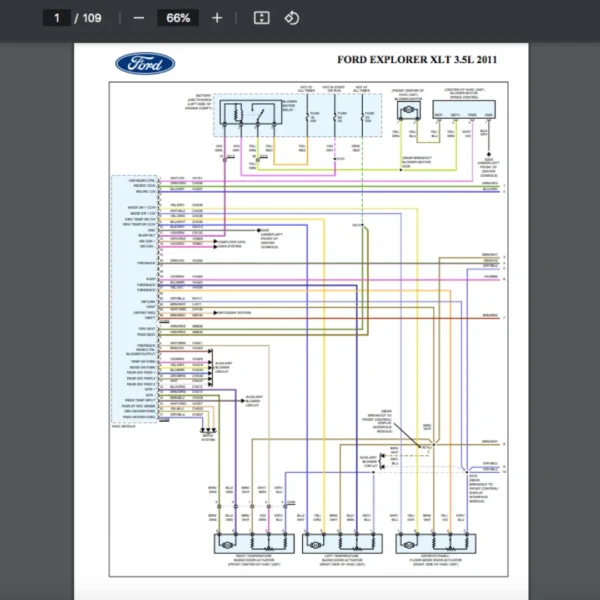Viewport: 600px width, 600px height.
Task: Click the 66% zoom level field
Action: [x=178, y=18]
